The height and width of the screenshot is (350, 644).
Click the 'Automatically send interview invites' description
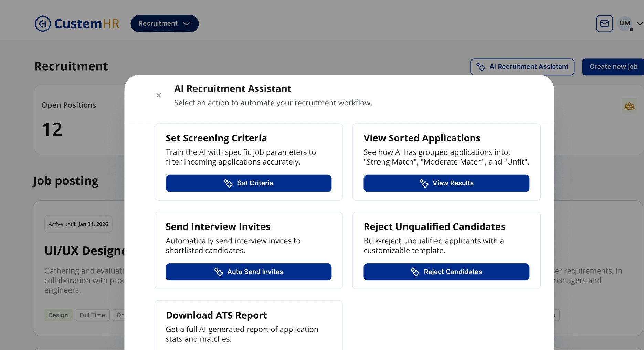coord(233,246)
